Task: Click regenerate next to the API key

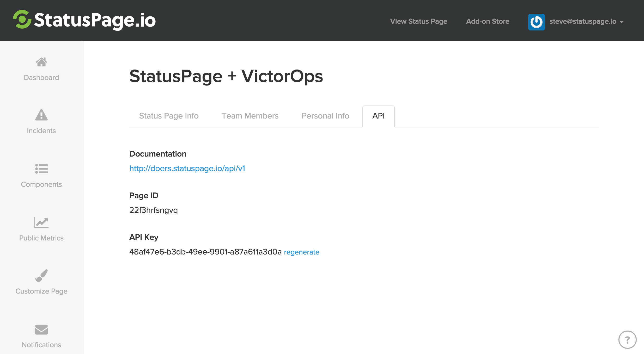Action: click(x=302, y=252)
